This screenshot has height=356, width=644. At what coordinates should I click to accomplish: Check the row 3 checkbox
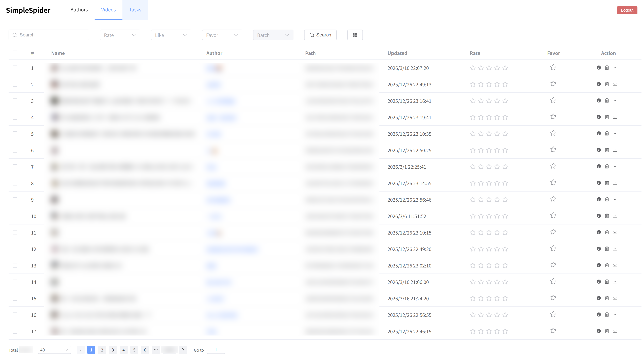[15, 101]
